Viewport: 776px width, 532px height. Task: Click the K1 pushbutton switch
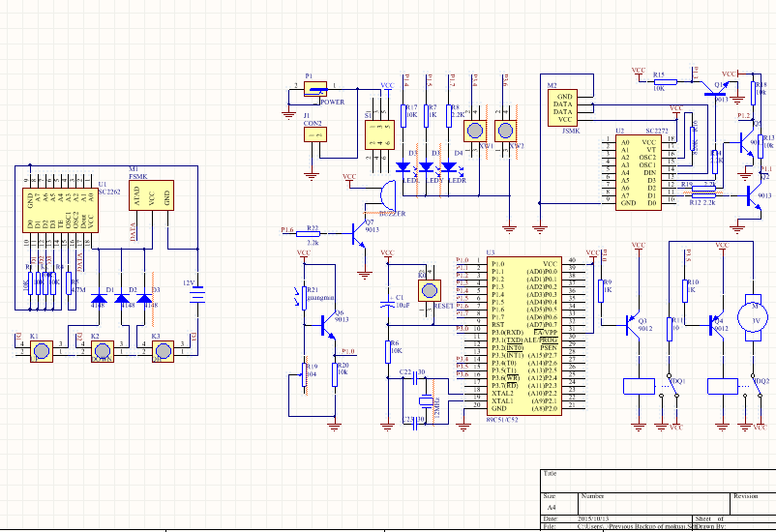41,351
